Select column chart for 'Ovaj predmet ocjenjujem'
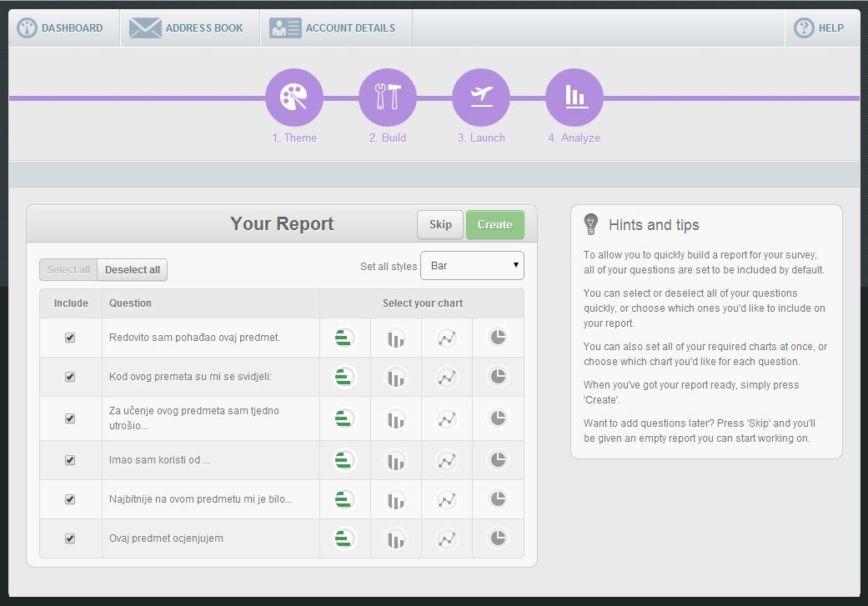Screen dimensions: 868x606 (x=395, y=538)
